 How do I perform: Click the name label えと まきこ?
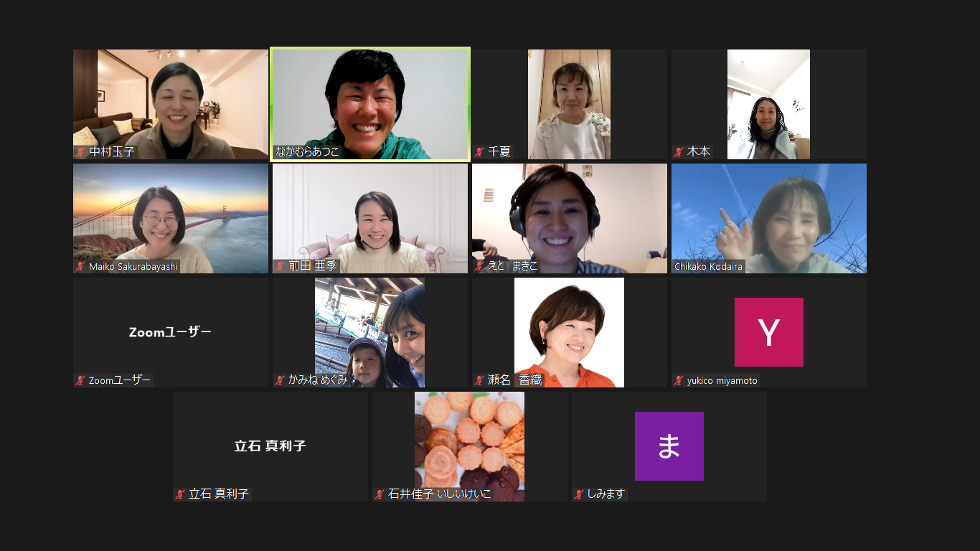pos(512,266)
